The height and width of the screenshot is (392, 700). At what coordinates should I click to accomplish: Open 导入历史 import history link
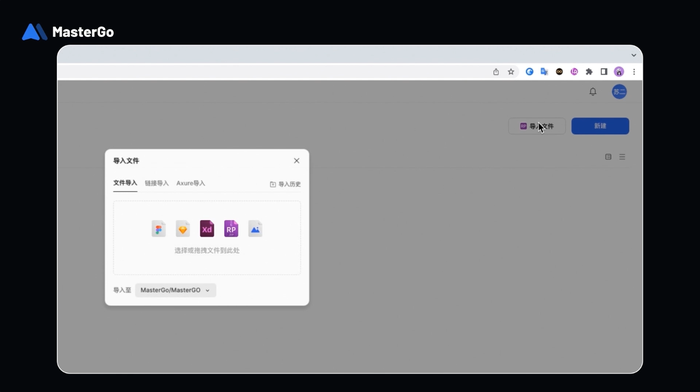coord(285,184)
